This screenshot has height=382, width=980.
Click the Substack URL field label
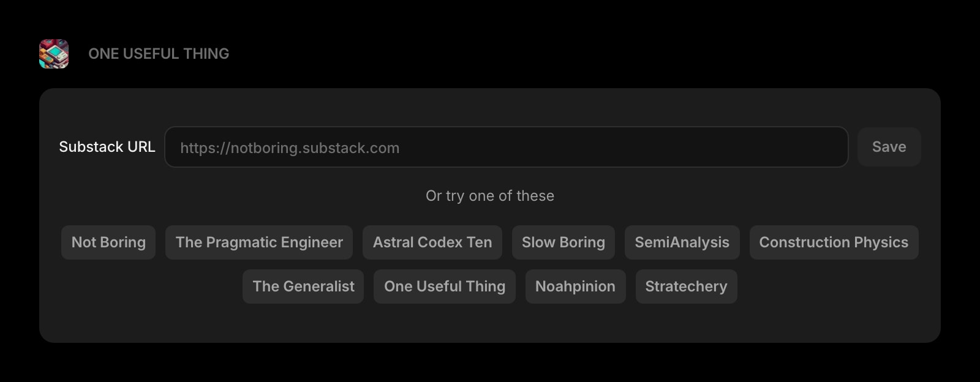click(x=107, y=147)
